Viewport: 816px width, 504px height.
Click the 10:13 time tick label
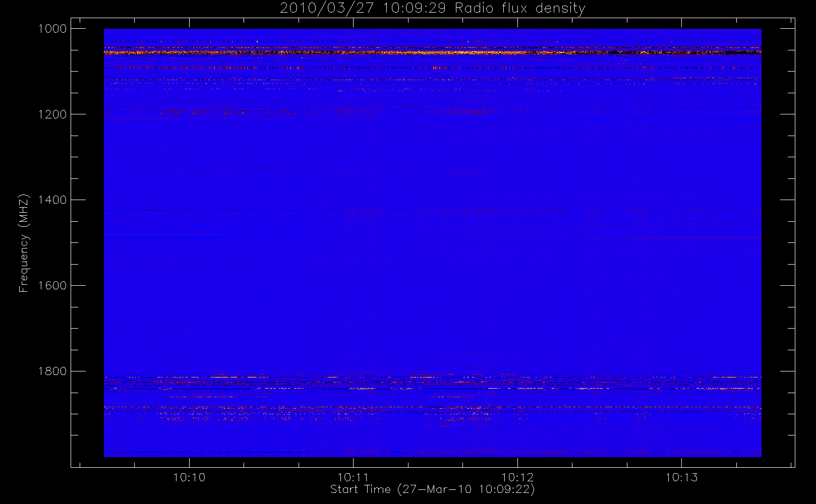coord(681,477)
